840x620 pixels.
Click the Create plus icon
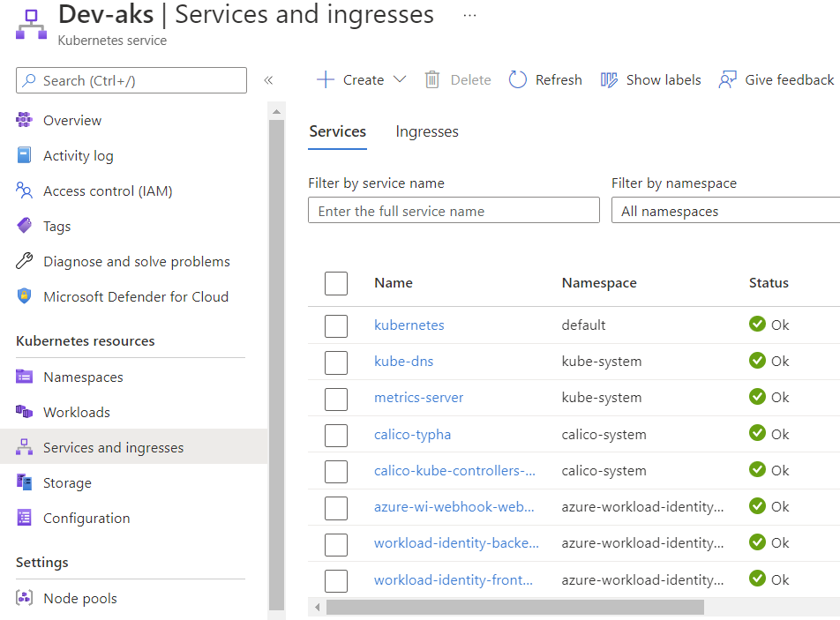326,79
